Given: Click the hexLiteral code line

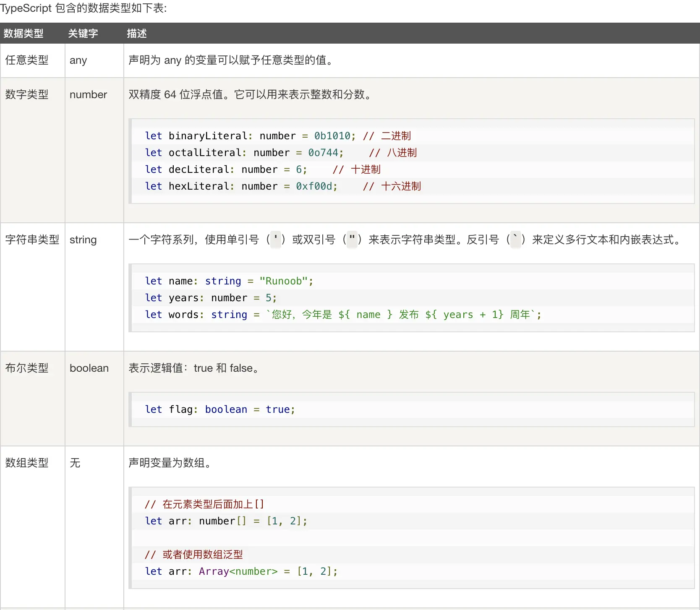Looking at the screenshot, I should (x=283, y=186).
